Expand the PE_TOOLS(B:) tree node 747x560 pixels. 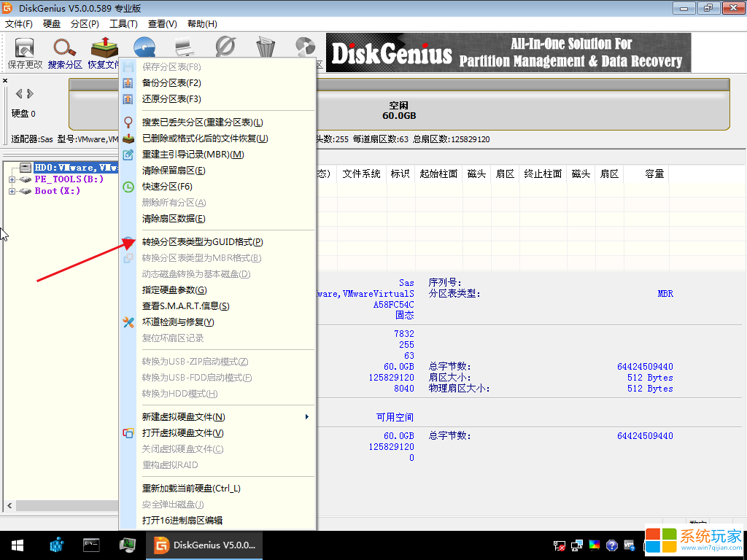click(x=12, y=179)
